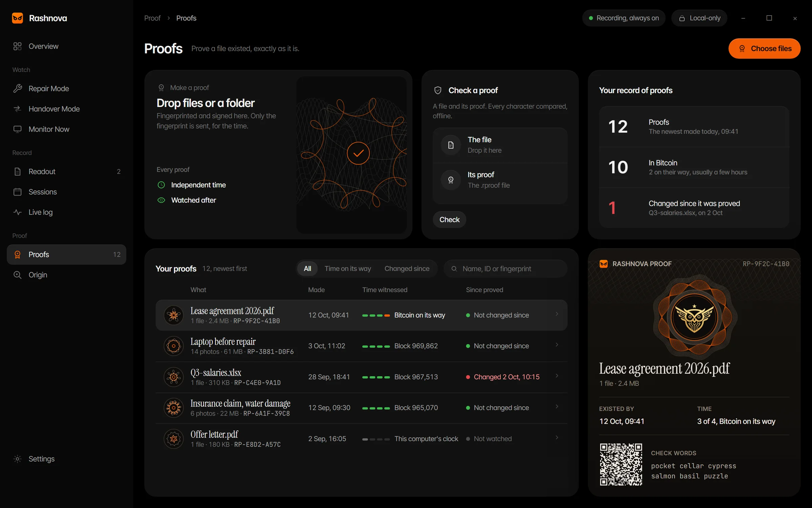The height and width of the screenshot is (508, 812).
Task: Click the 'Changed 2 Oct, 10:15' status
Action: tap(503, 377)
